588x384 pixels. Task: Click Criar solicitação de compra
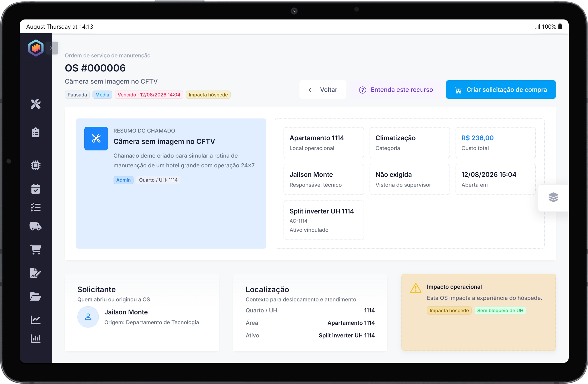tap(501, 89)
